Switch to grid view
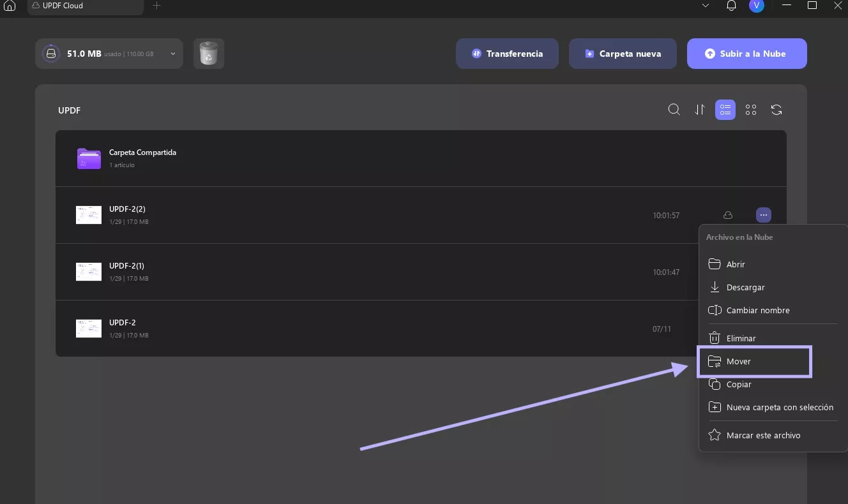Viewport: 848px width, 504px height. (x=751, y=110)
